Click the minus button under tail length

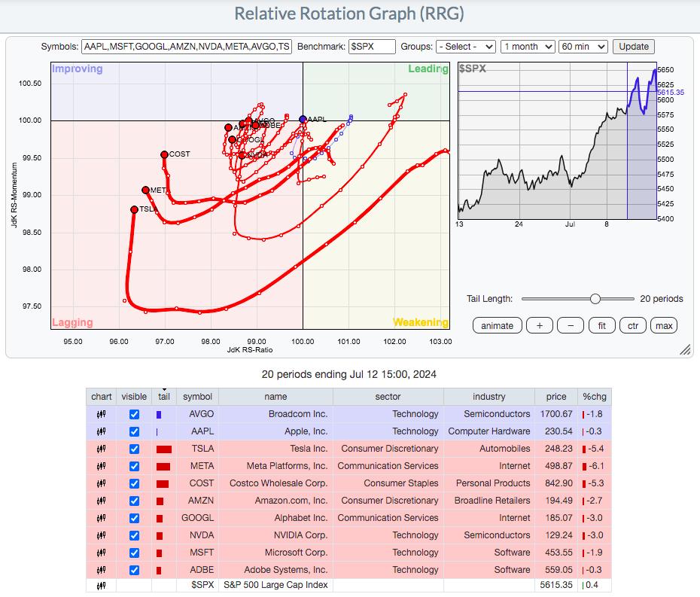[x=571, y=325]
